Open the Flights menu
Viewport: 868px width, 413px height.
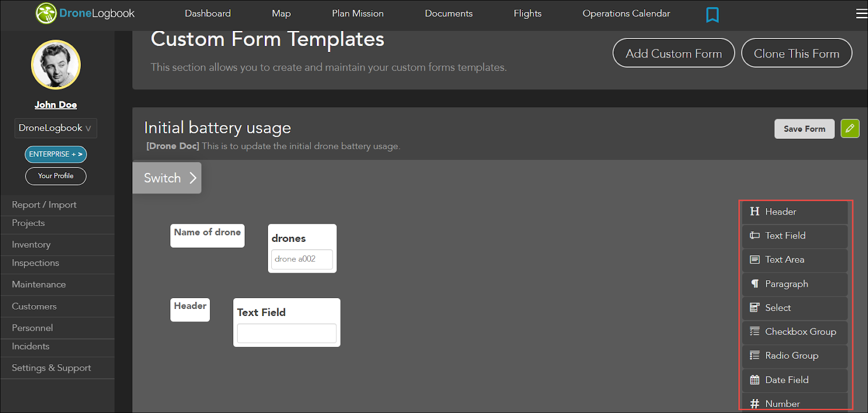pyautogui.click(x=527, y=14)
